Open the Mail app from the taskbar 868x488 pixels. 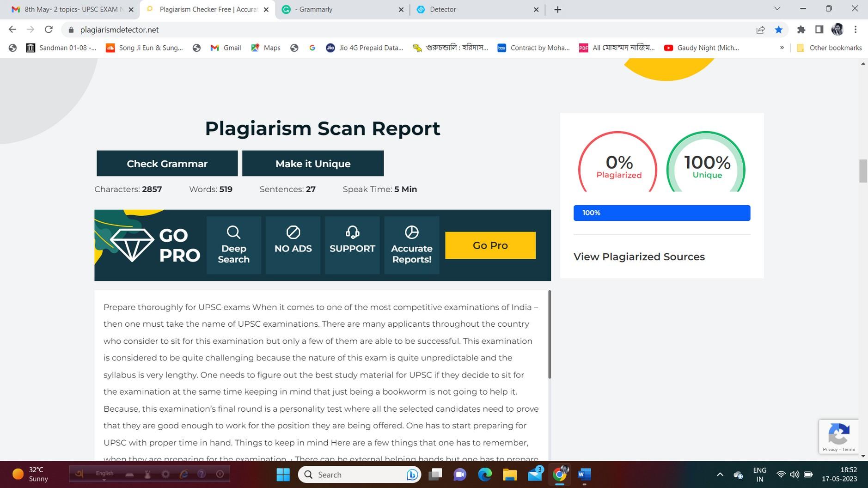pos(535,475)
